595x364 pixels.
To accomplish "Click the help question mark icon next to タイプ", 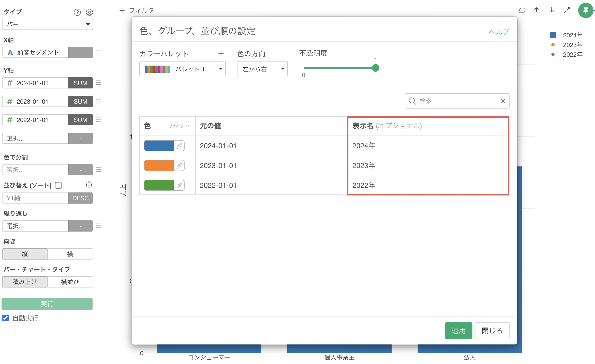I will (x=77, y=12).
